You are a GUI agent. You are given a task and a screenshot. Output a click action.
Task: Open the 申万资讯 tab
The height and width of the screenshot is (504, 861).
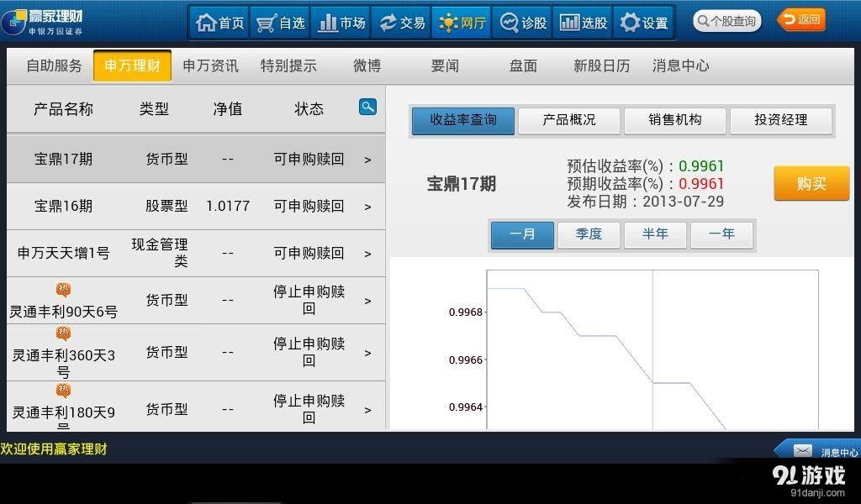click(209, 66)
